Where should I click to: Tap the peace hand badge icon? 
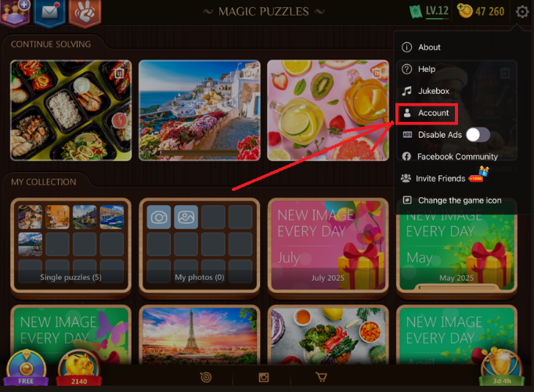tap(85, 13)
